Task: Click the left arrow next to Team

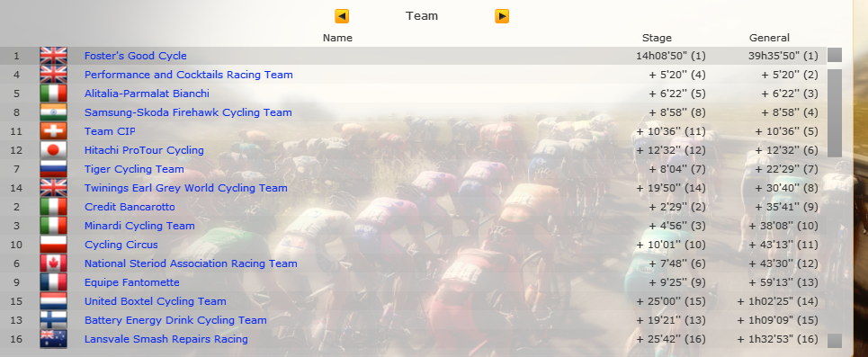Action: tap(342, 16)
